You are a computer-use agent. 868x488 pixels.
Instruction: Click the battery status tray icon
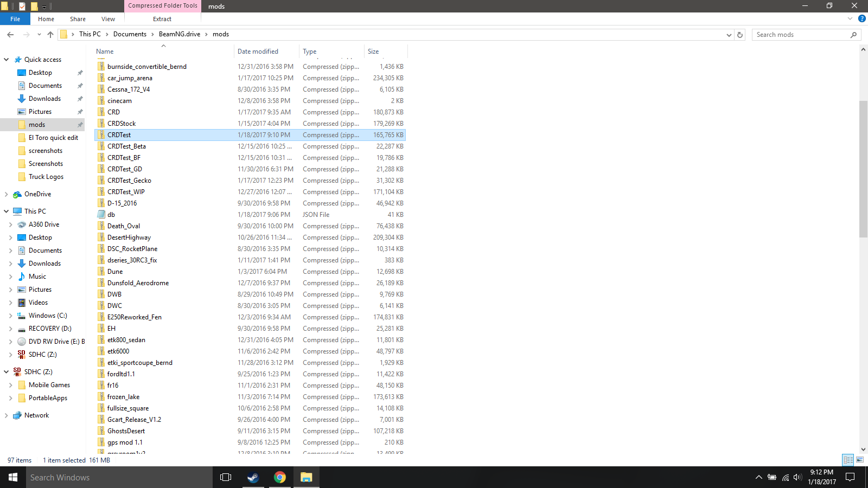[771, 477]
